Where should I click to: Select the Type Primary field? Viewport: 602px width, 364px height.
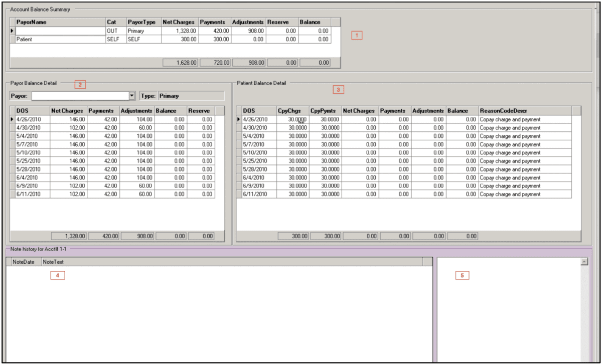coord(191,95)
